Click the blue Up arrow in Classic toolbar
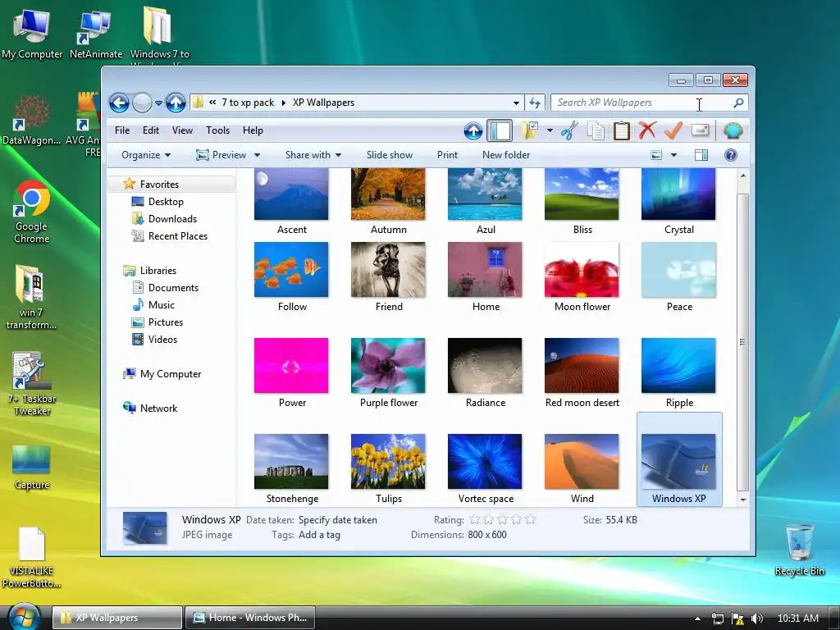The width and height of the screenshot is (840, 630). [473, 130]
